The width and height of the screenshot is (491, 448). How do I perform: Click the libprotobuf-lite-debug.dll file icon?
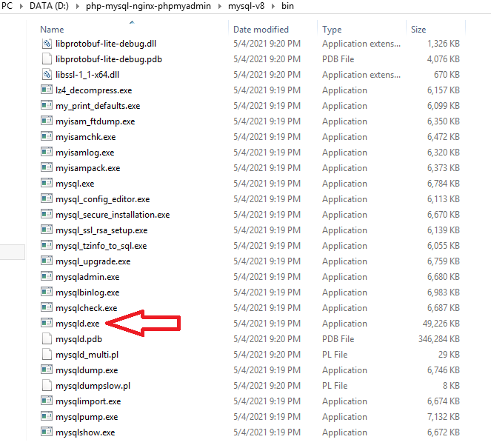(47, 44)
